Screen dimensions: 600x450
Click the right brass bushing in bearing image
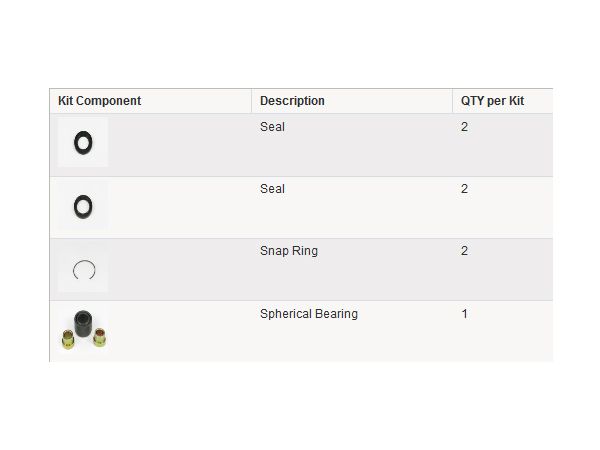[99, 339]
